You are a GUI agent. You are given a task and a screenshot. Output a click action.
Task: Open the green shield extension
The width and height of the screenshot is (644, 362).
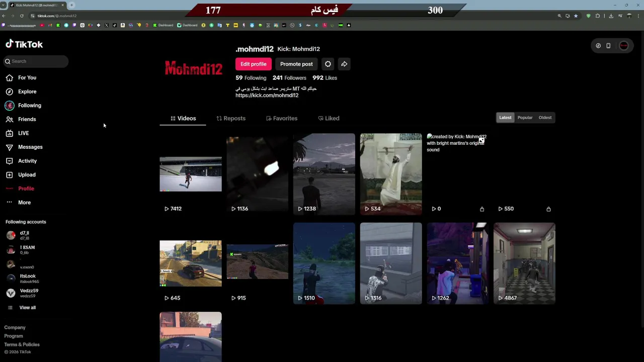588,16
